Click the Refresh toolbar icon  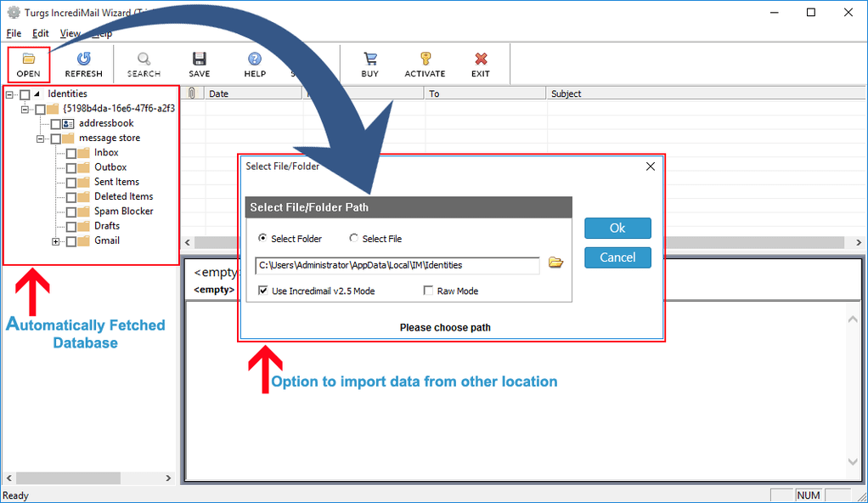click(x=83, y=59)
